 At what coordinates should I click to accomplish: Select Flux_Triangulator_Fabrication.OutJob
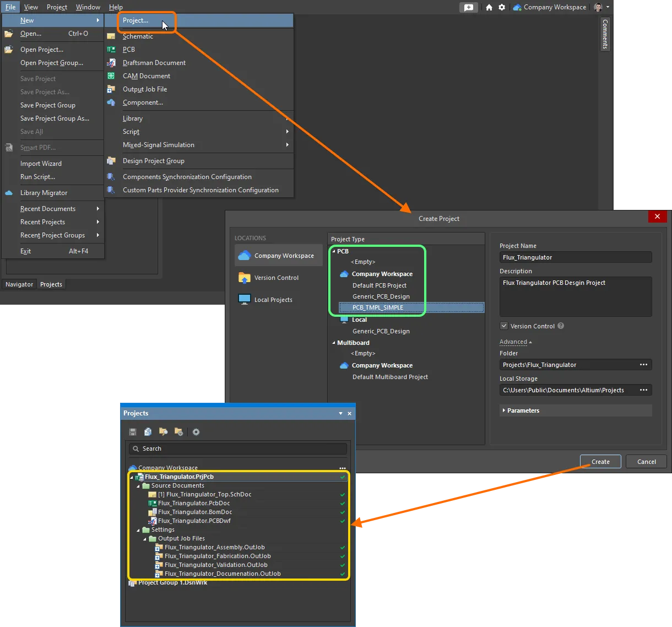tap(218, 556)
